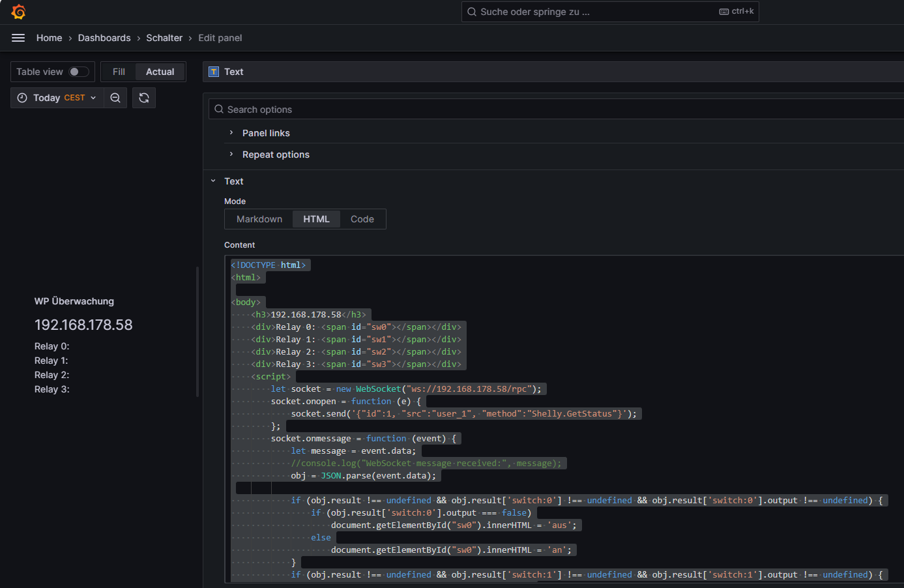Image resolution: width=904 pixels, height=588 pixels.
Task: Select Markdown mode
Action: click(x=259, y=219)
